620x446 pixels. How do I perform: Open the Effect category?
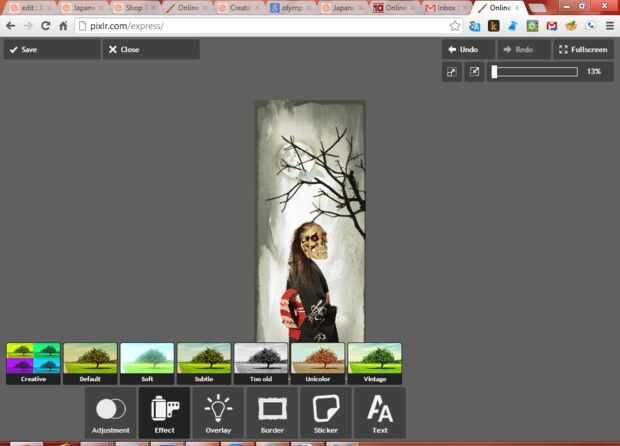164,413
